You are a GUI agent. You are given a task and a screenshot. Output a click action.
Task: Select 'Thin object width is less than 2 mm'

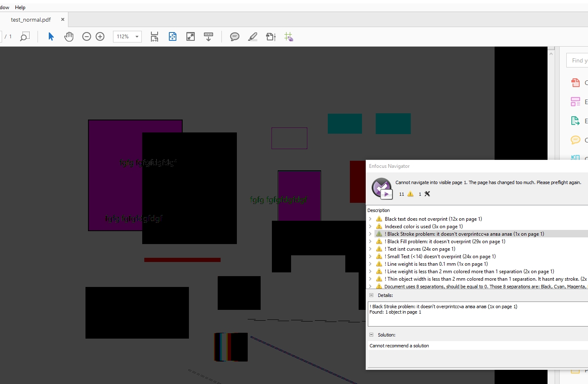click(x=486, y=279)
